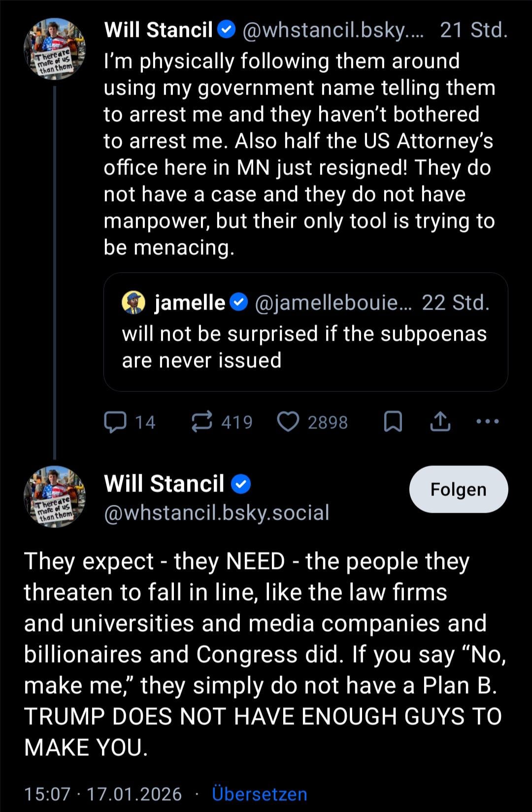Tap the 22 Std. timestamp in quote

[456, 303]
